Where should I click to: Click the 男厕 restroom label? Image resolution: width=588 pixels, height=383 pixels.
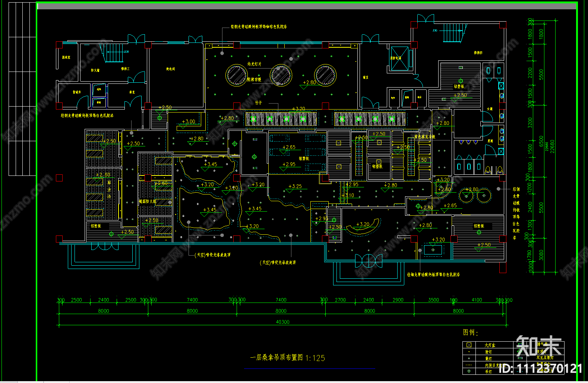(490, 141)
